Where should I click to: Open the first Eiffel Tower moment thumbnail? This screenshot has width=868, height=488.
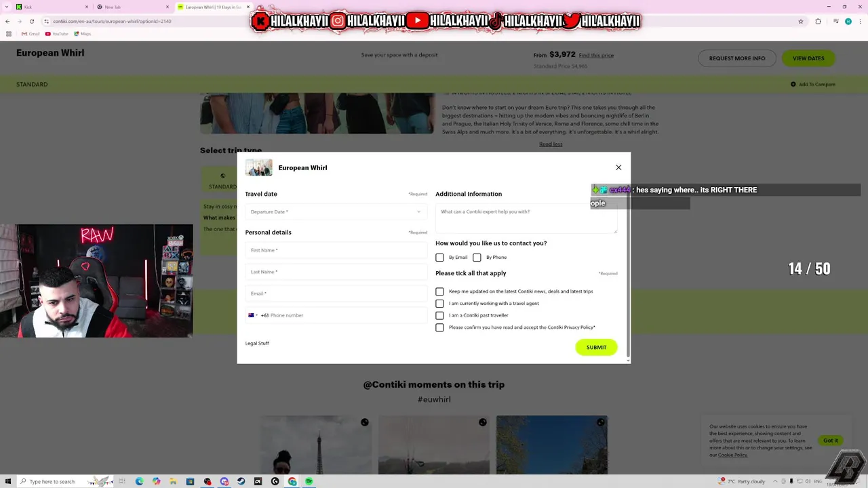tap(317, 445)
